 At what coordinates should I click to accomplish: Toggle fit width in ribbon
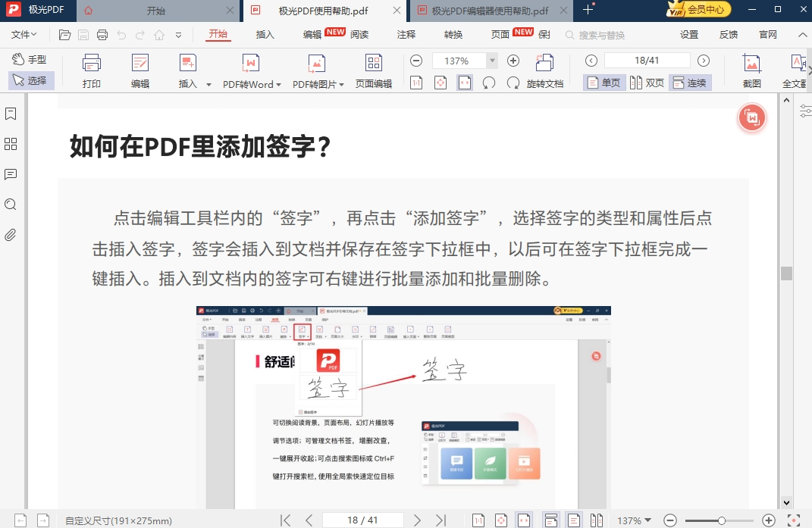pyautogui.click(x=465, y=83)
